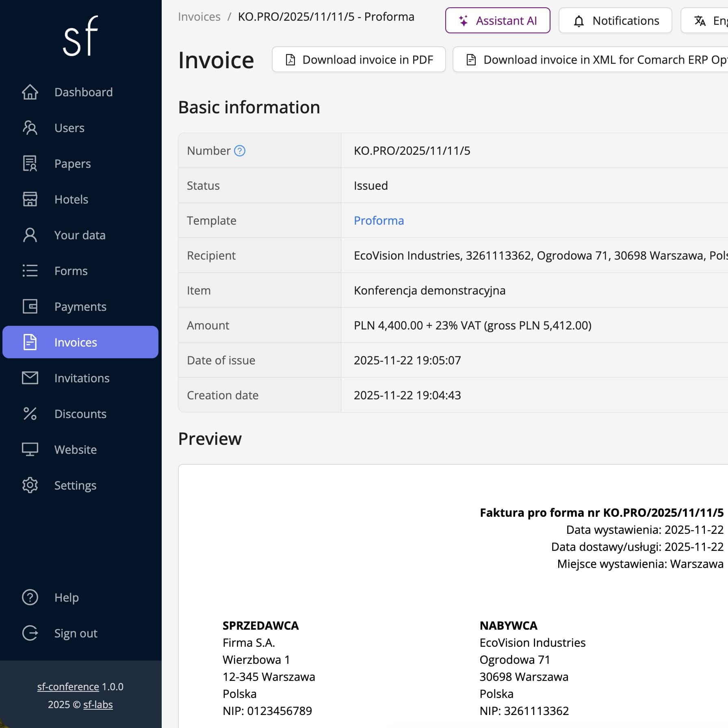Viewport: 728px width, 728px height.
Task: Open the Assistant AI panel
Action: (x=498, y=20)
